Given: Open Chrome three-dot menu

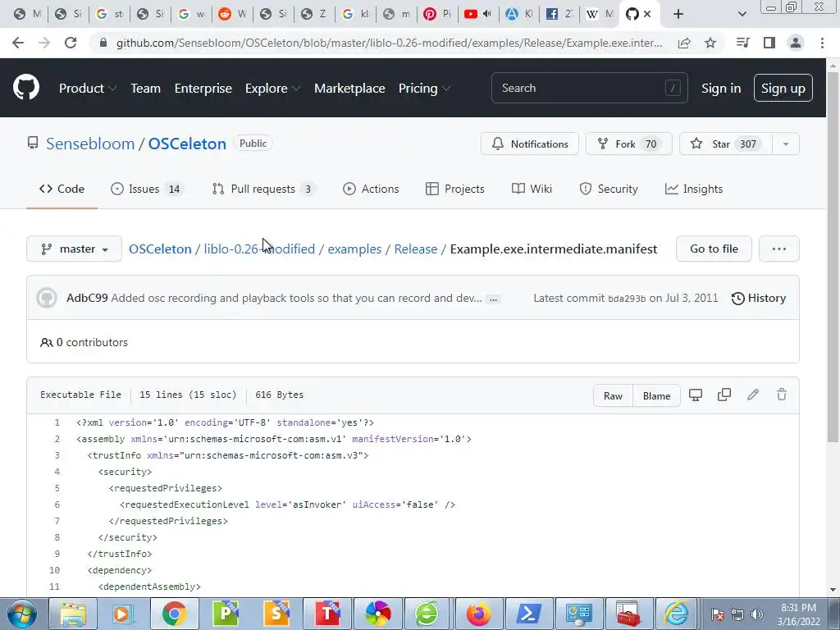Looking at the screenshot, I should (822, 43).
